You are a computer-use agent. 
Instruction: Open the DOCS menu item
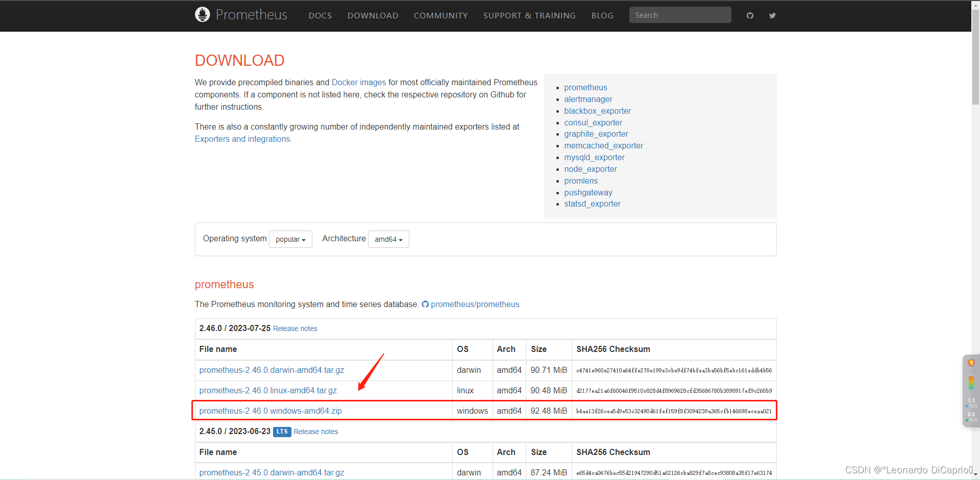pyautogui.click(x=320, y=15)
